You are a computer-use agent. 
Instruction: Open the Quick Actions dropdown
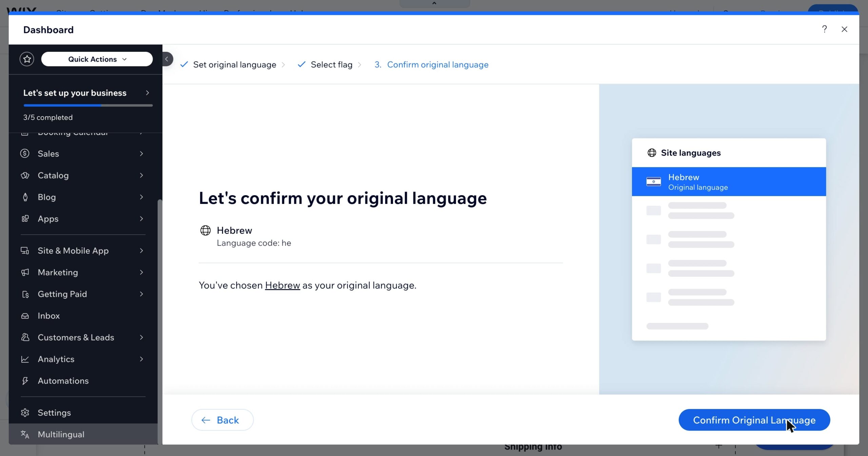tap(97, 59)
